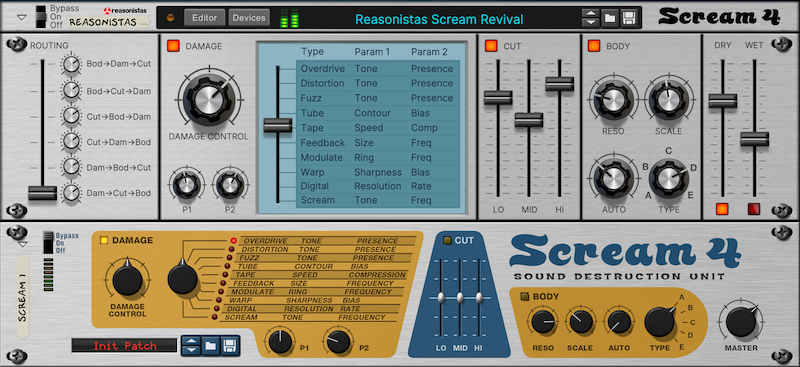Toggle the BODY section button in editor
The image size is (800, 367).
coord(594,46)
